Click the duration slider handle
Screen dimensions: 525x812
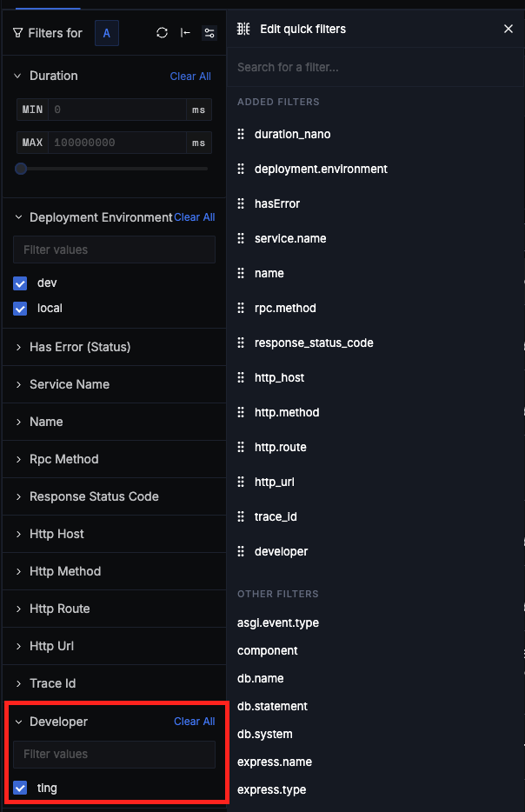[x=21, y=169]
